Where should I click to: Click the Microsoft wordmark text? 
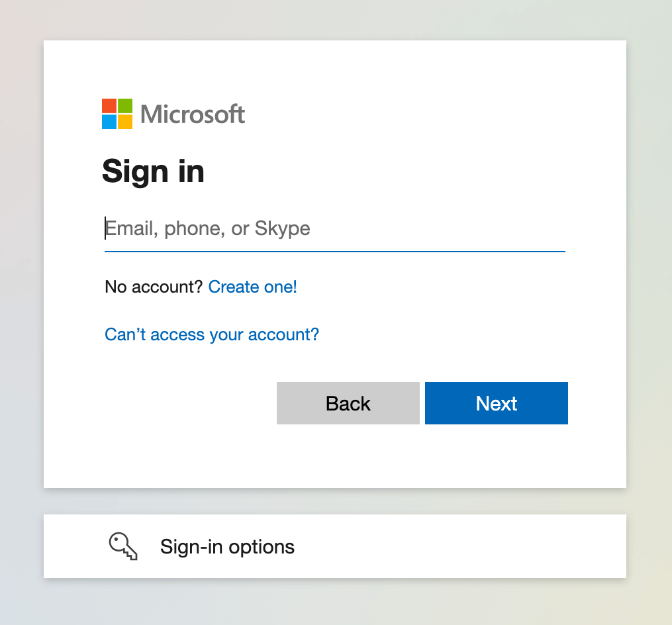click(193, 115)
